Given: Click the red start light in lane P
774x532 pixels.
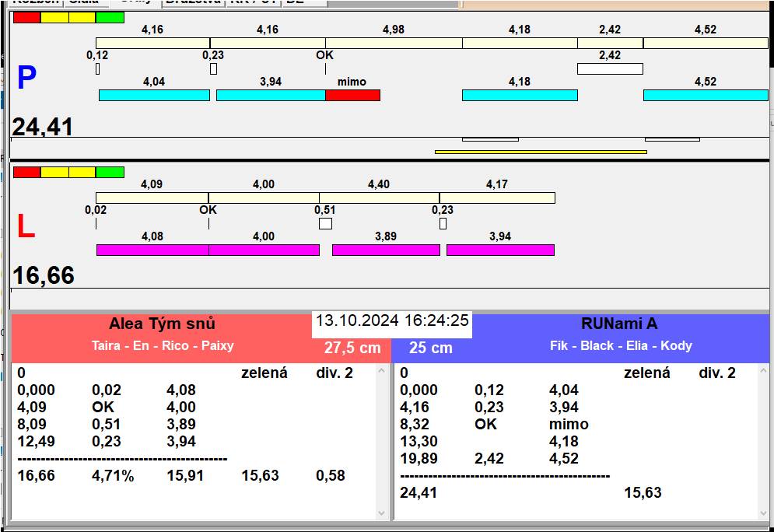Looking at the screenshot, I should pos(26,17).
